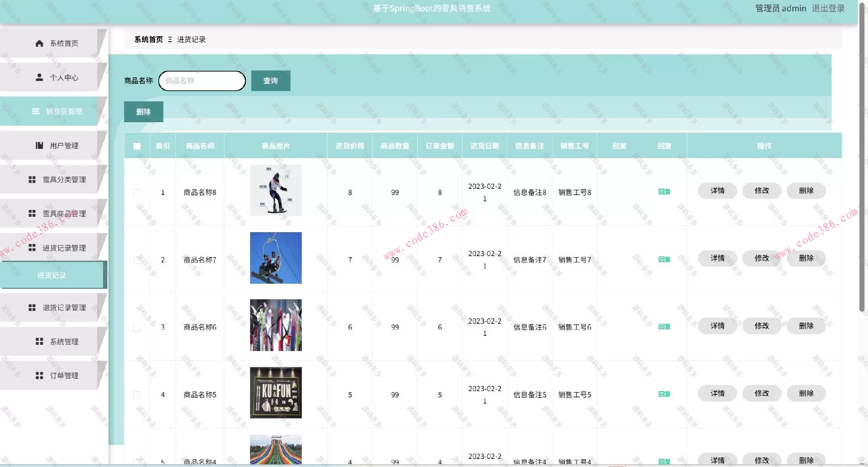Click the grid icon beside 系统管理

(x=39, y=342)
